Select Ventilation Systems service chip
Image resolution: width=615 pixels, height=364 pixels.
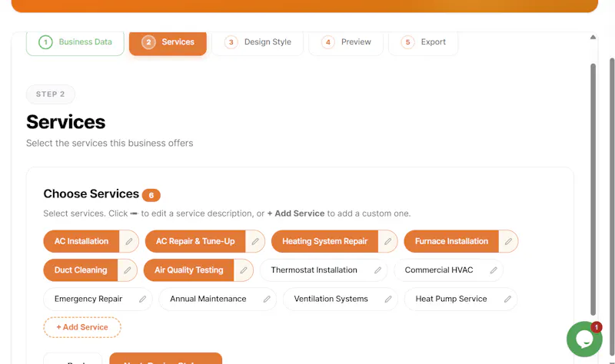[331, 299]
